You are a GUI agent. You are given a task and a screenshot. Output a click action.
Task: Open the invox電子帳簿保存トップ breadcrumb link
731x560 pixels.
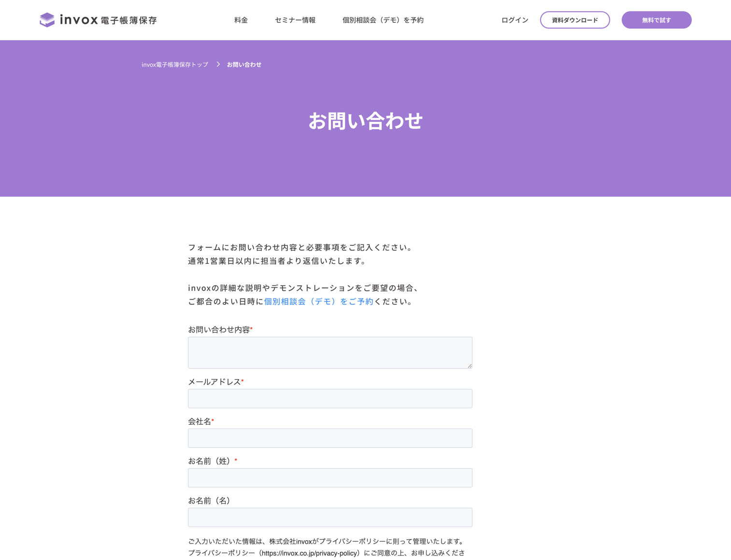point(174,64)
